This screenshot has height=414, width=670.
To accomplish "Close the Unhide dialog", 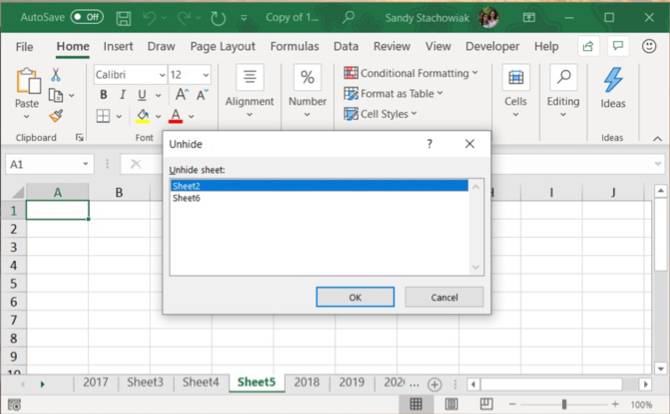I will click(470, 144).
